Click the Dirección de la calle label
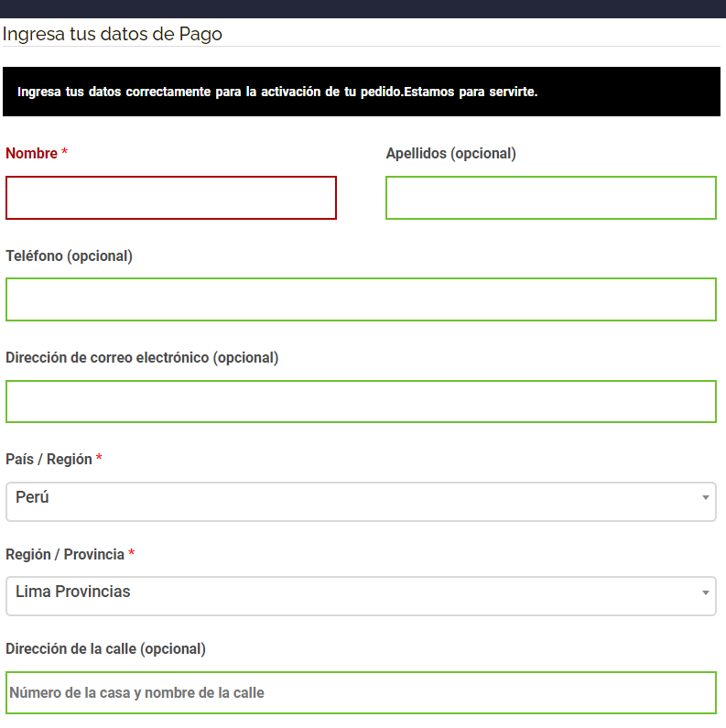 point(105,649)
